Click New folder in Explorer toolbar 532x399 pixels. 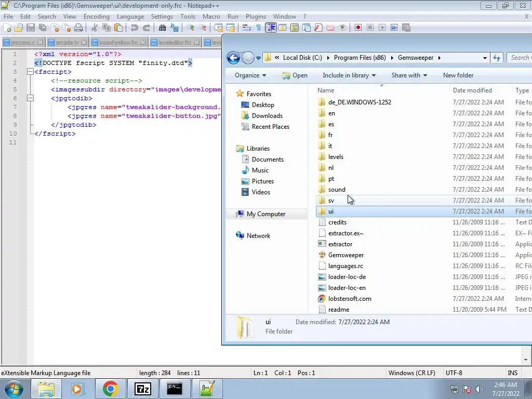point(458,75)
